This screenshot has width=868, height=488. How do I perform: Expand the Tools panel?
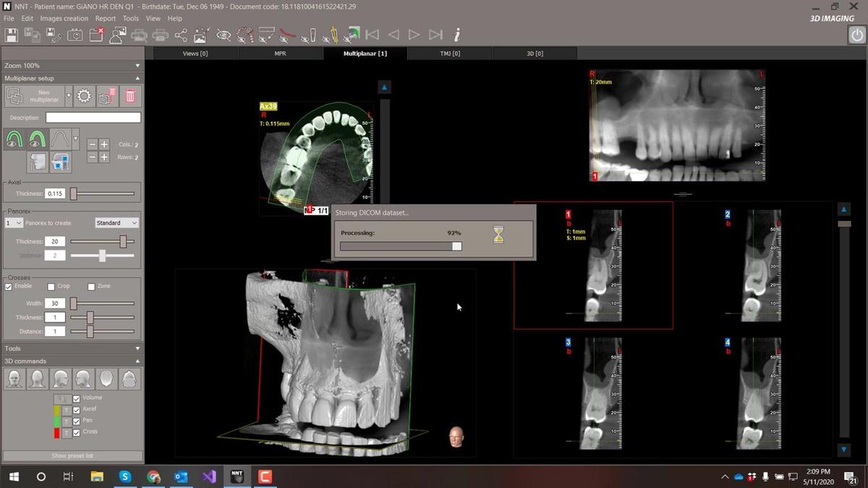[x=137, y=348]
